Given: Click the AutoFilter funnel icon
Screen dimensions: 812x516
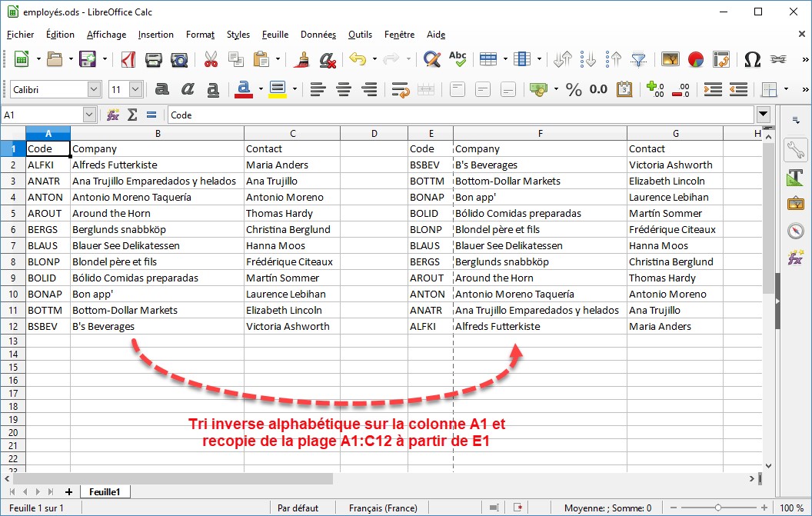Looking at the screenshot, I should click(638, 59).
